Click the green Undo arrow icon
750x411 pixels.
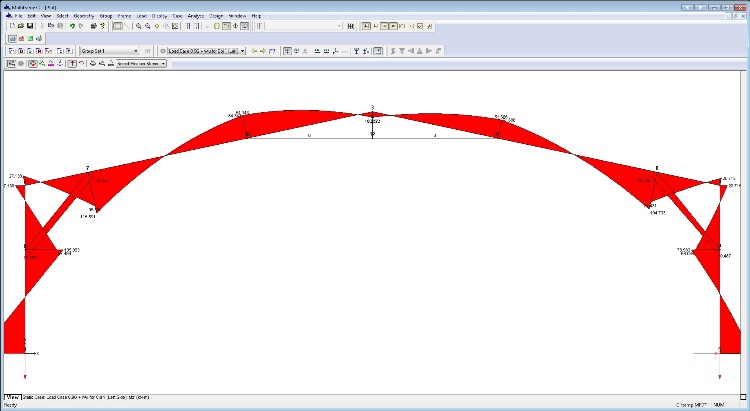(x=73, y=26)
